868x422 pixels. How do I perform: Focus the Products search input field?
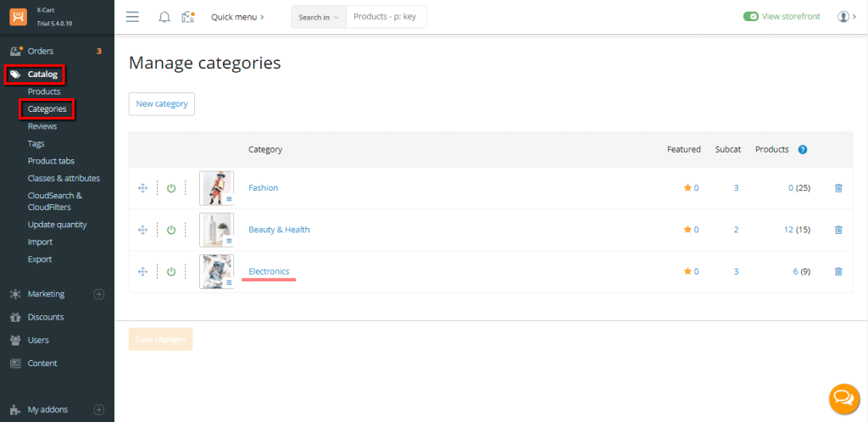tap(387, 17)
